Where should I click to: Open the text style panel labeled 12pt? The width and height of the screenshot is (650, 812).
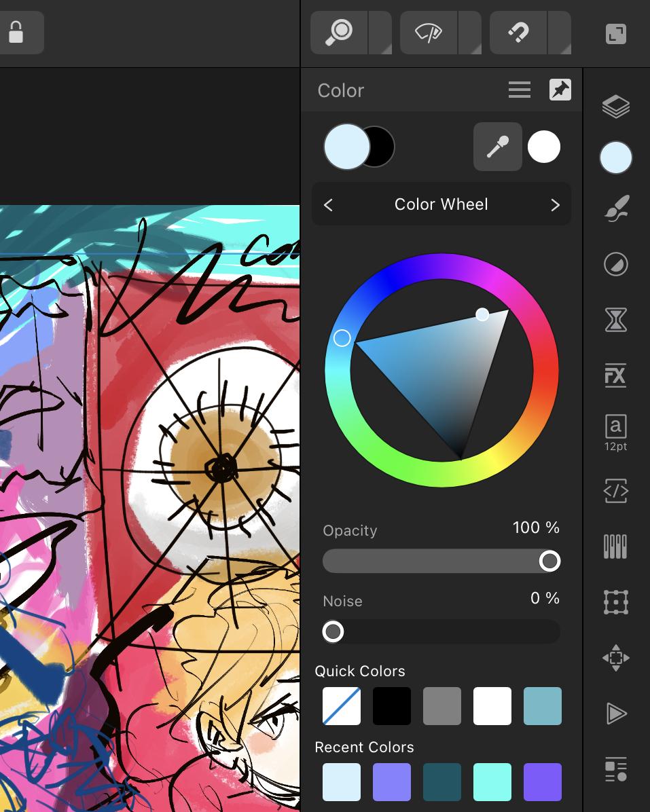[615, 431]
